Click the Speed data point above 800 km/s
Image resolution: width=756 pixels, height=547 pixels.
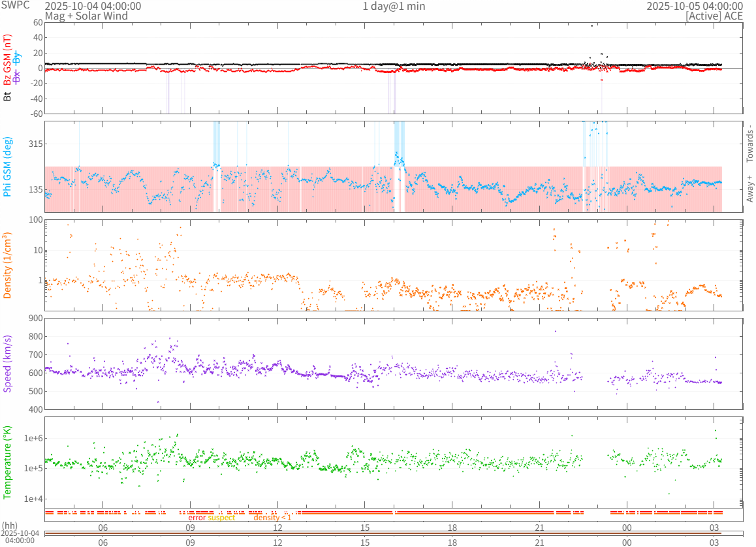tap(556, 331)
